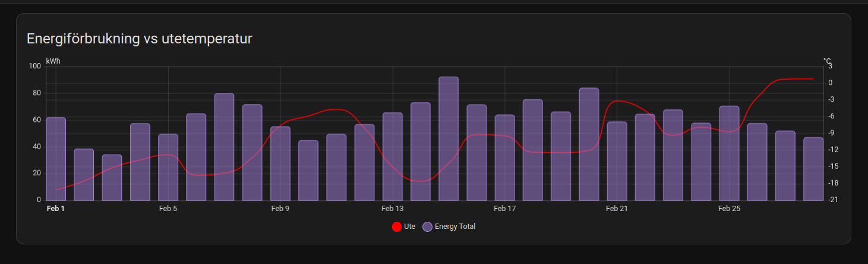Click the first energy bar for Feb 1
Screen dimensions: 868x264
pyautogui.click(x=56, y=159)
